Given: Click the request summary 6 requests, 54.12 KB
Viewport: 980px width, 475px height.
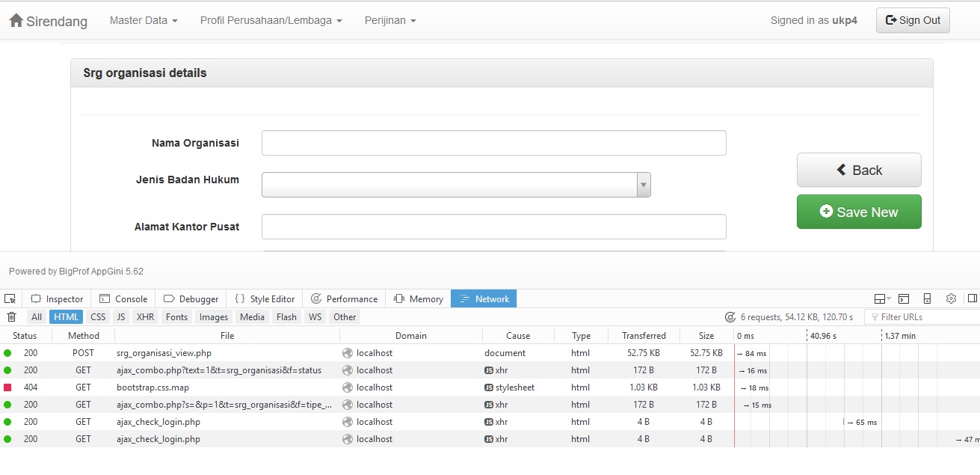Looking at the screenshot, I should (789, 317).
